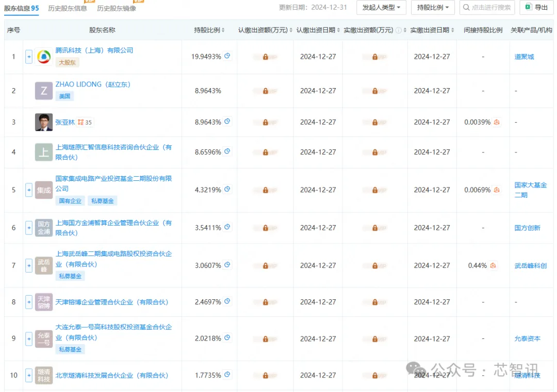Click the equity-chain icon beside 0.0039%
Image resolution: width=557 pixels, height=392 pixels.
point(497,122)
